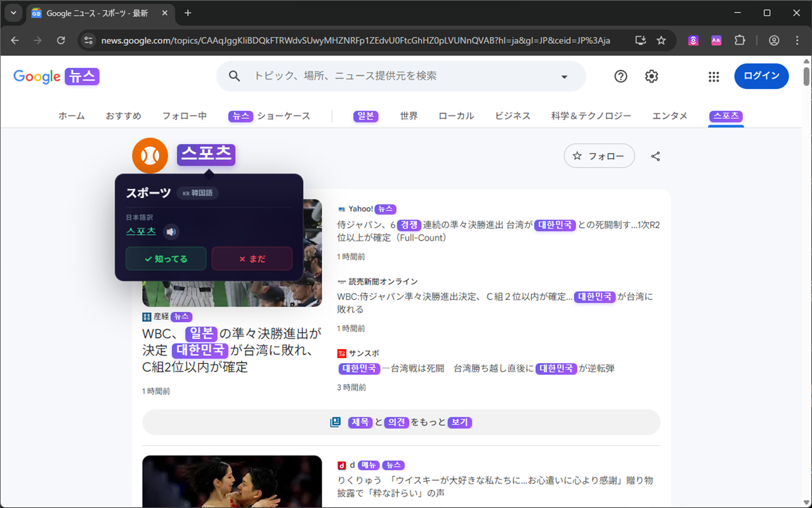Mark 스포츠 as 知ってる

coord(166,258)
